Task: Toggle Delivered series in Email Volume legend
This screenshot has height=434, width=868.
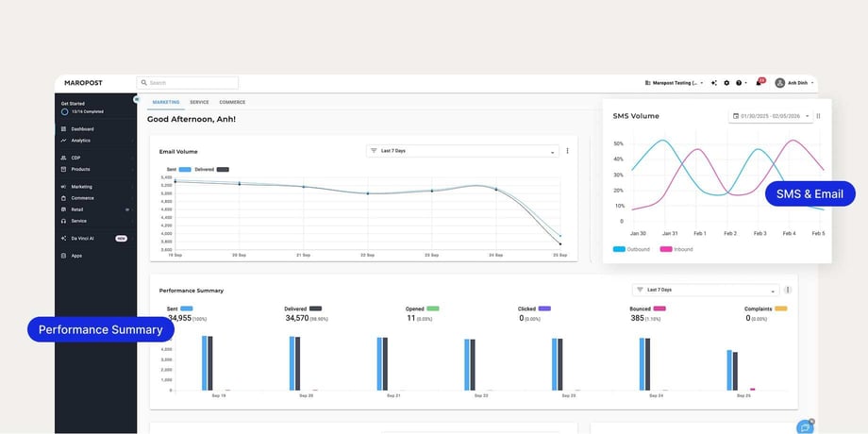Action: click(x=211, y=170)
